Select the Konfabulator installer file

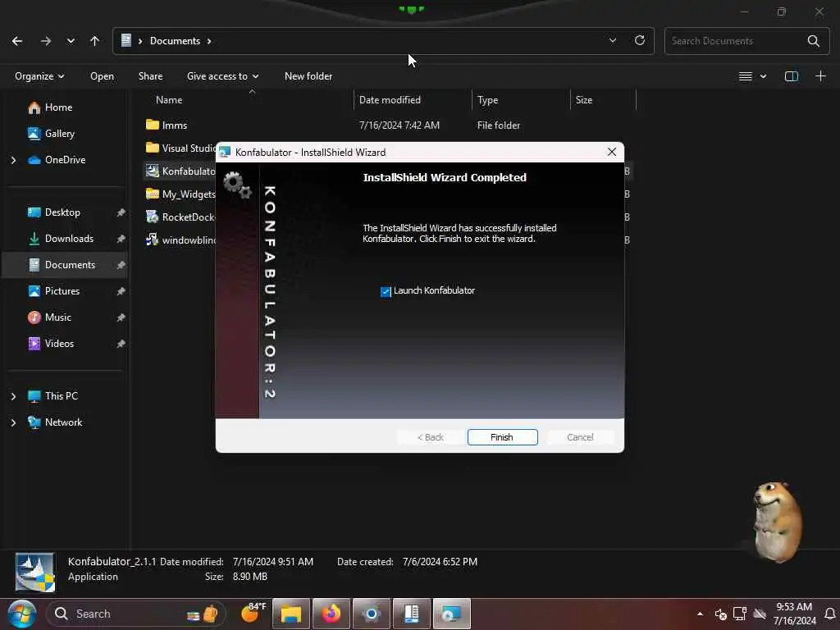[180, 171]
